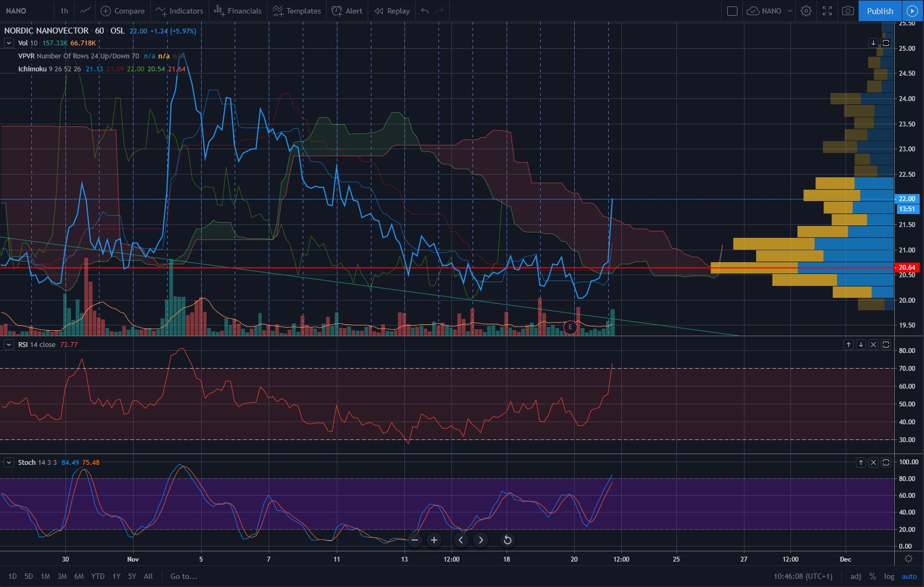The height and width of the screenshot is (587, 924).
Task: Select the 1Y date range
Action: [x=116, y=576]
